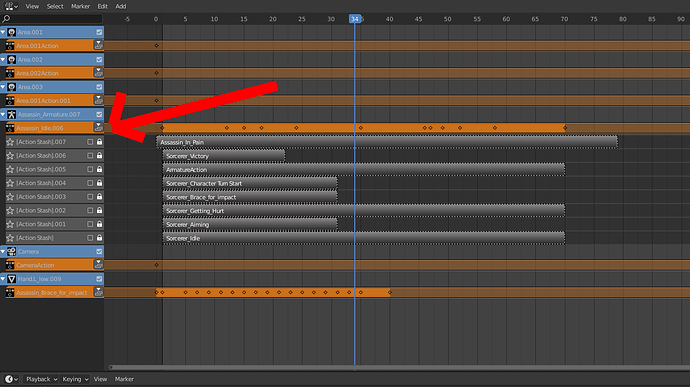Image resolution: width=690 pixels, height=387 pixels.
Task: Select the Sorcerer_Idle strip
Action: tap(363, 238)
